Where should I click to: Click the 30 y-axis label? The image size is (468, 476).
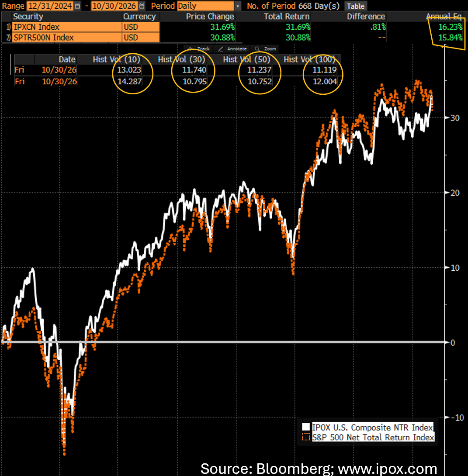(x=455, y=118)
